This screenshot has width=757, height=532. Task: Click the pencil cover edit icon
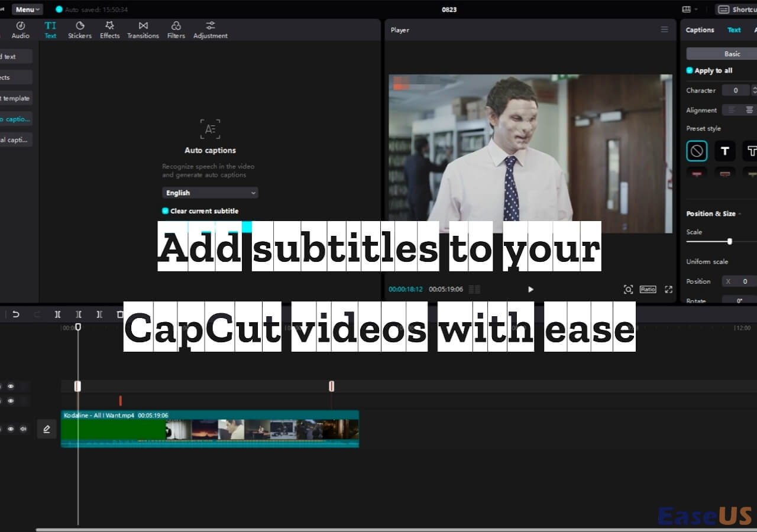[x=47, y=429]
